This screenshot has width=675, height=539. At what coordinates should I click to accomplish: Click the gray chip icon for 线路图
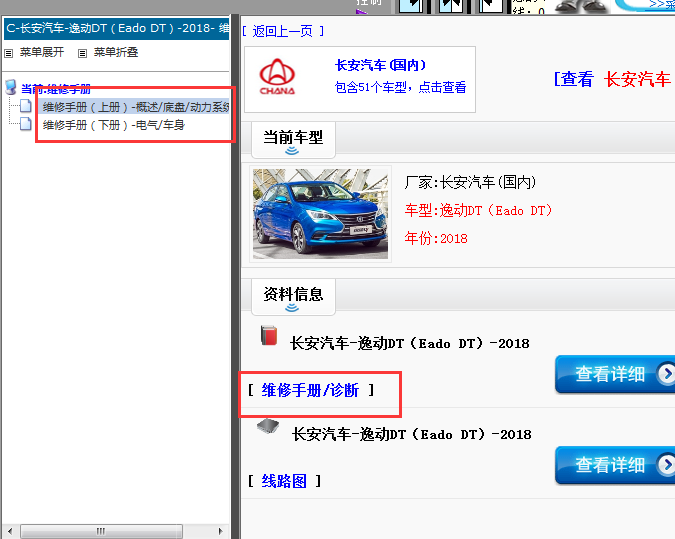click(x=268, y=427)
